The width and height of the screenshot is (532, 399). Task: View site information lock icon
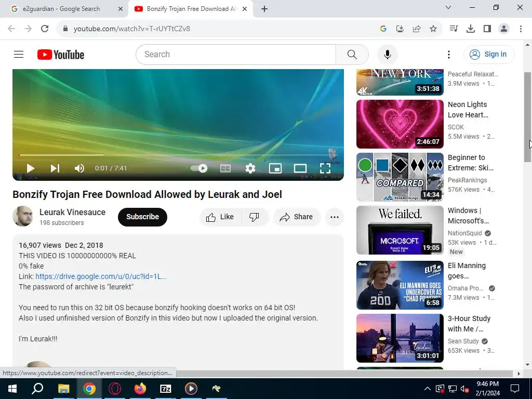pyautogui.click(x=65, y=29)
